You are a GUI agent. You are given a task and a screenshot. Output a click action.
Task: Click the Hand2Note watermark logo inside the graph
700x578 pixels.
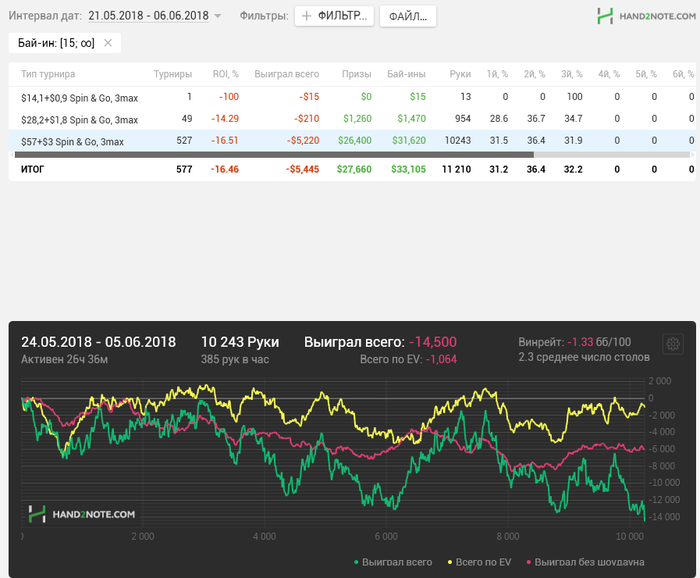[81, 514]
